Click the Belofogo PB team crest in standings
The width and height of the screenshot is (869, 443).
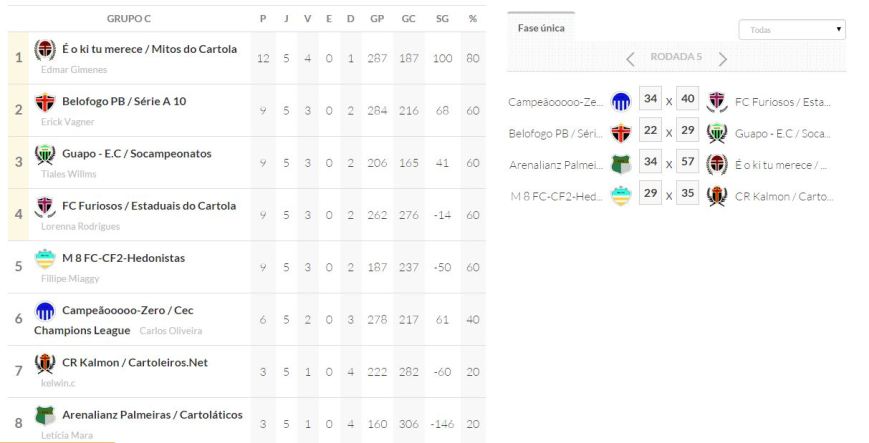click(x=45, y=102)
